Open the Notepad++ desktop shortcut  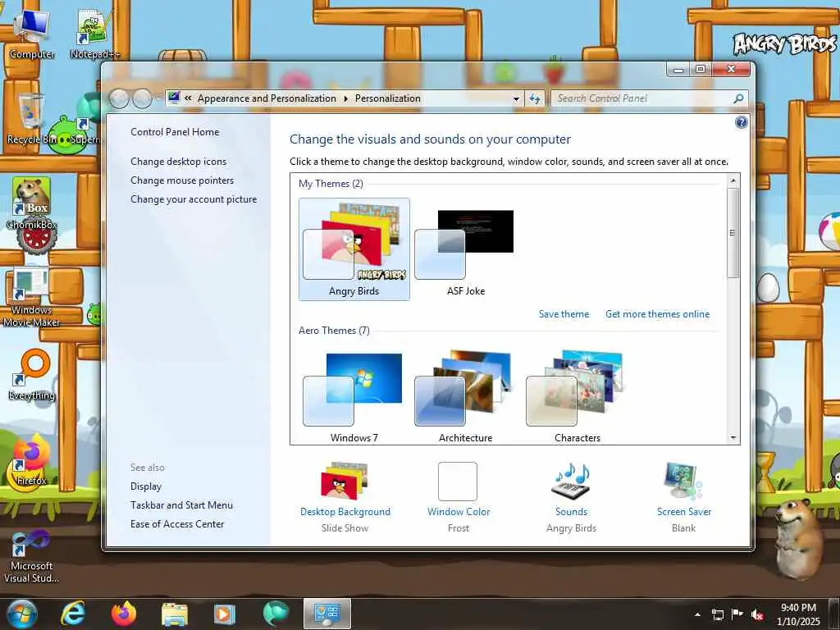pos(94,34)
